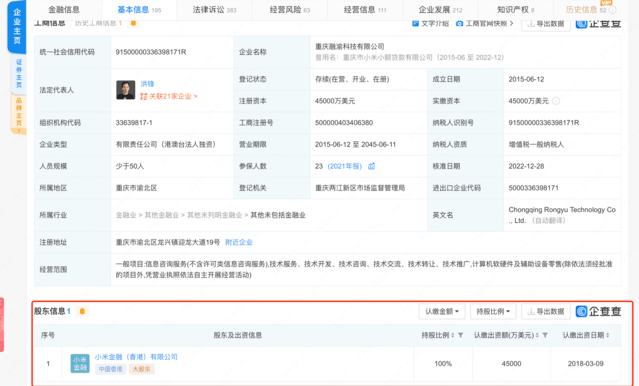Click the 45000万美元 registered capital value

tap(335, 101)
